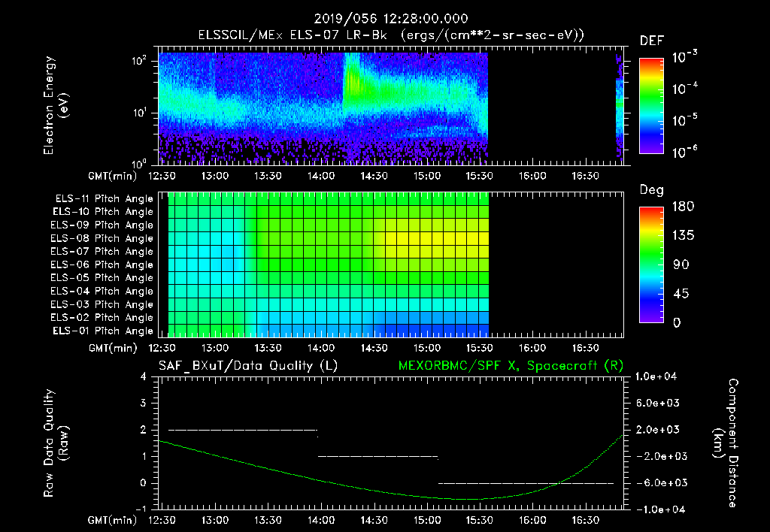Click the -1 tick on data quality axis
The height and width of the screenshot is (532, 770).
(x=141, y=509)
